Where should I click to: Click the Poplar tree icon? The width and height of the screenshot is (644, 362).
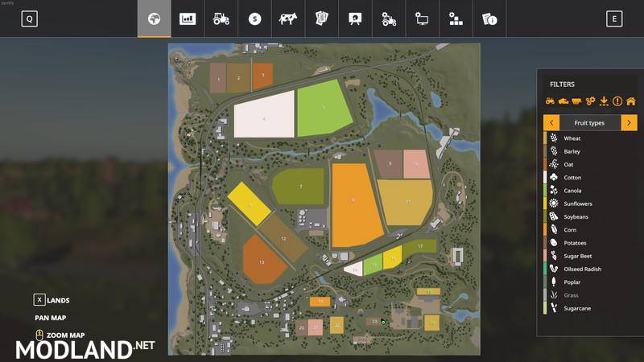pos(554,282)
